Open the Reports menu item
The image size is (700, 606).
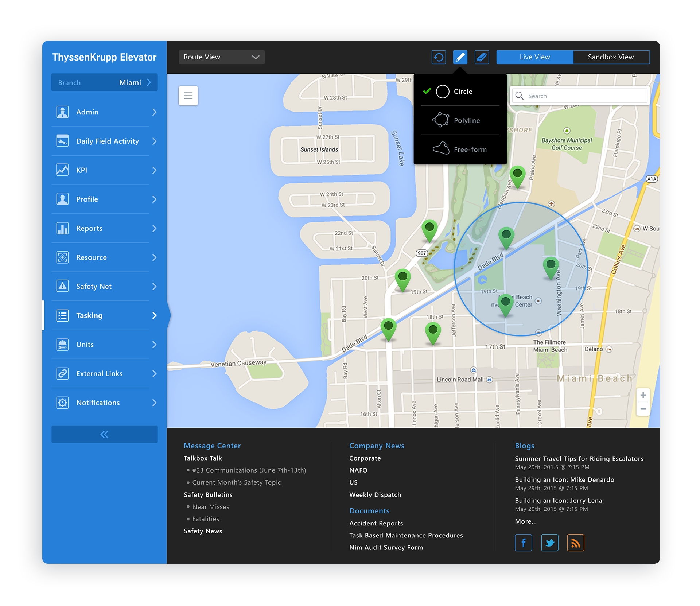point(104,228)
